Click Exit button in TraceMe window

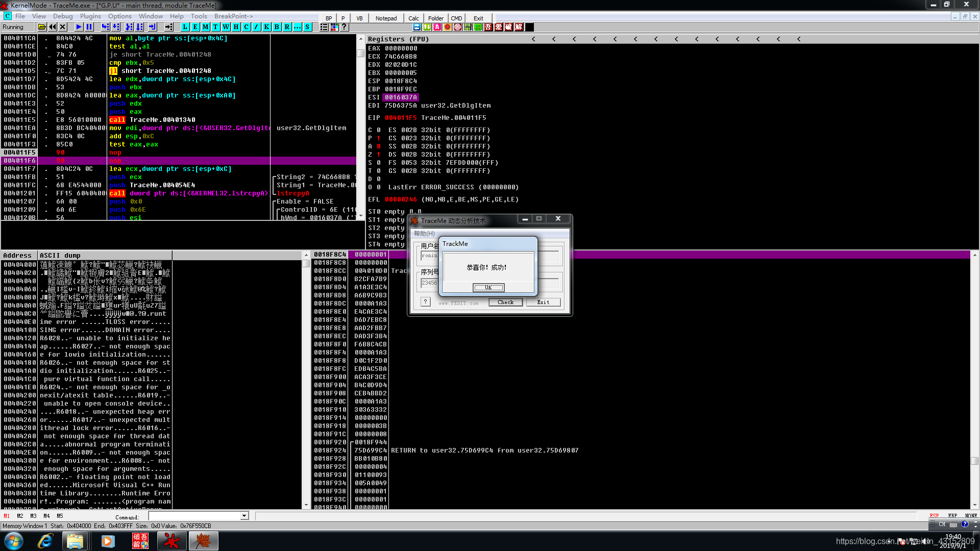[x=543, y=303]
